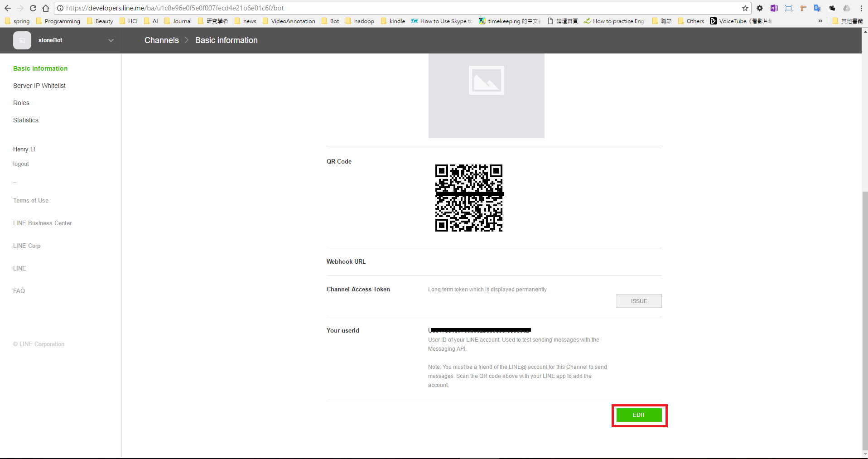The image size is (868, 459).
Task: Go to Channels breadcrumb
Action: pyautogui.click(x=162, y=40)
